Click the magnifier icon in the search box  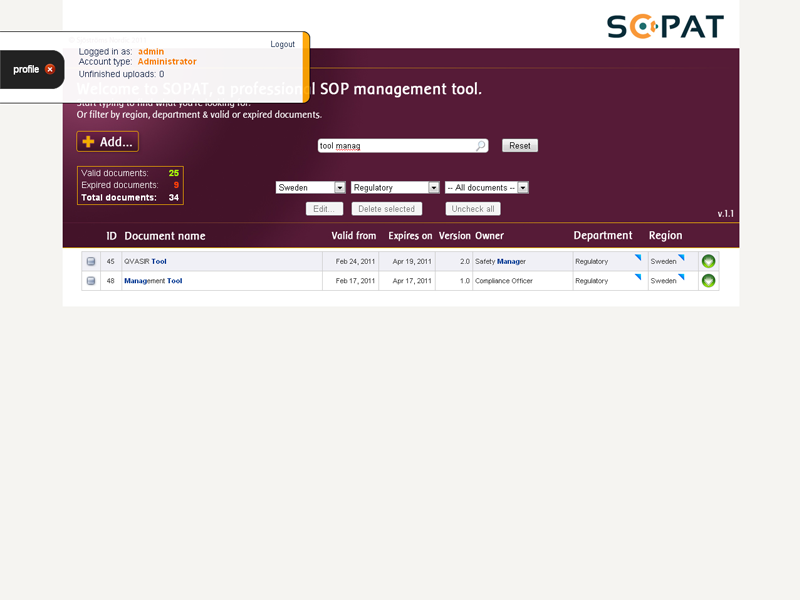tap(480, 146)
